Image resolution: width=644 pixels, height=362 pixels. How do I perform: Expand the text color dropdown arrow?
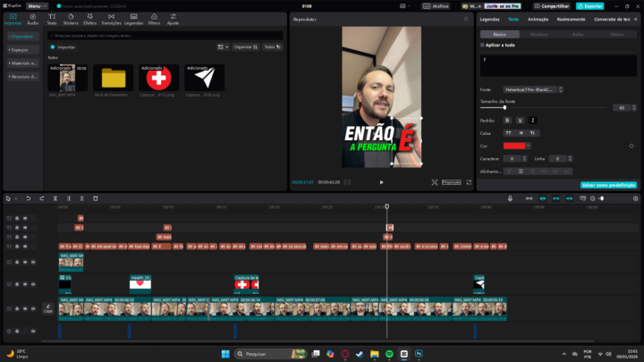(529, 145)
